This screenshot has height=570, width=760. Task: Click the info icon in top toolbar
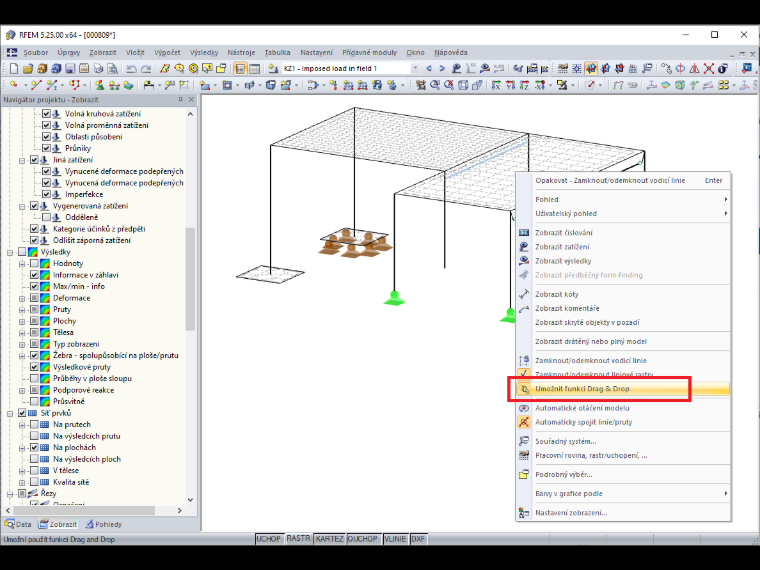[723, 69]
